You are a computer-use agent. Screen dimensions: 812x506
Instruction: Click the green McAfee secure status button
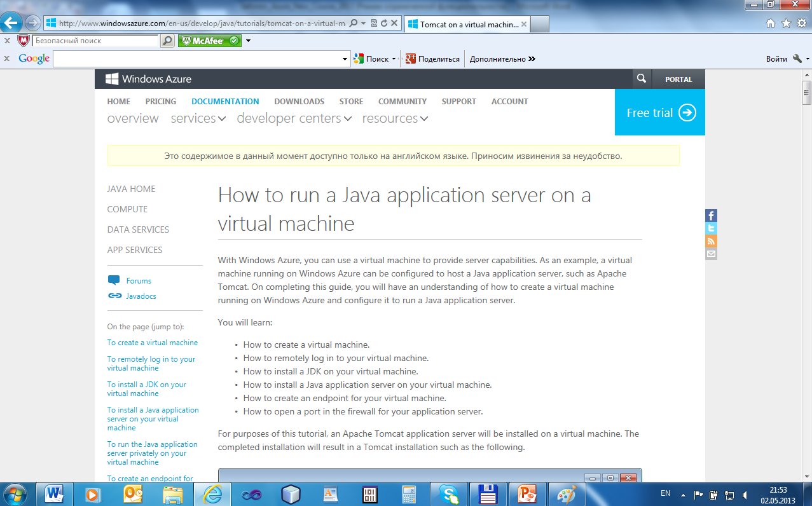pos(209,41)
